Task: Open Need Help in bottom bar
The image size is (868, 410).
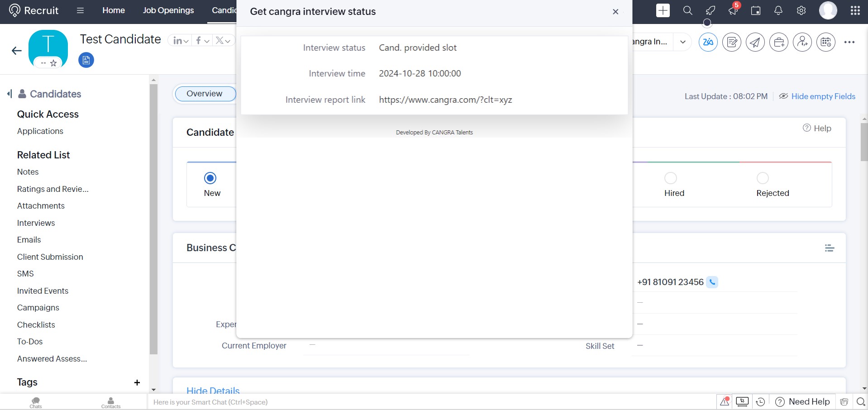Action: coord(803,402)
